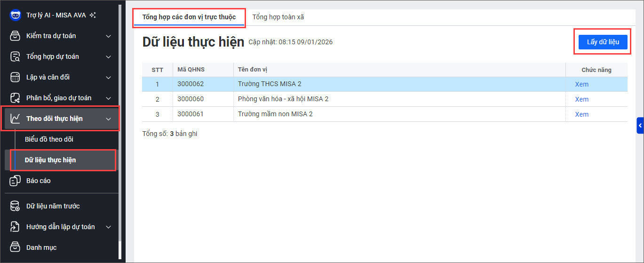Switch to Tổng hợp toàn xã tab
Screen dimensions: 644x263
(x=278, y=17)
